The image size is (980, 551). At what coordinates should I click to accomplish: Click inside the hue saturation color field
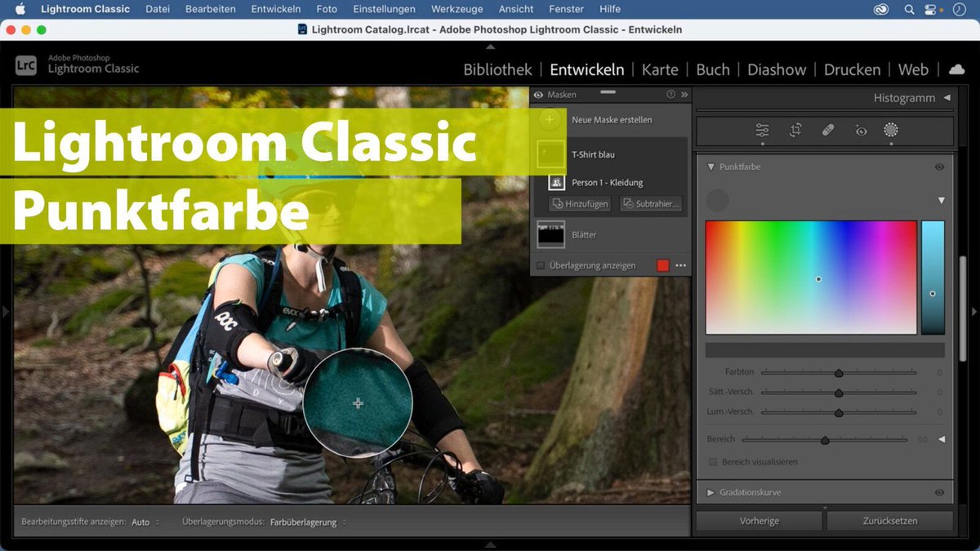point(811,278)
